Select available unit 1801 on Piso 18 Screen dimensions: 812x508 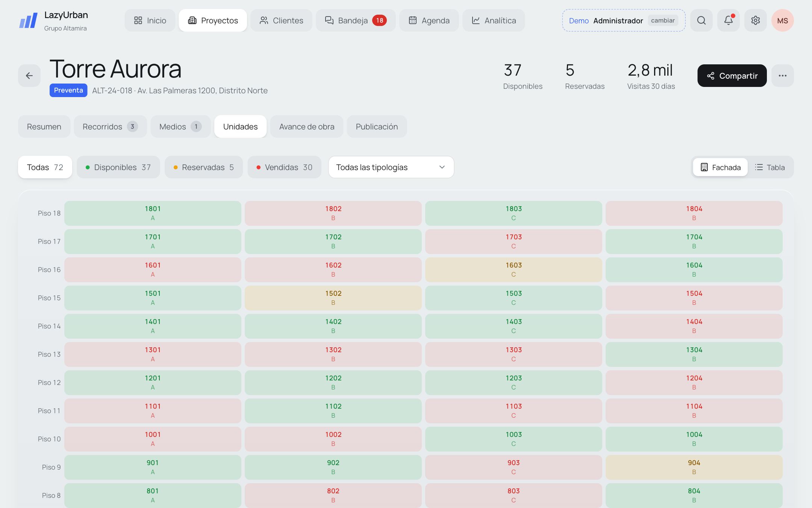153,213
